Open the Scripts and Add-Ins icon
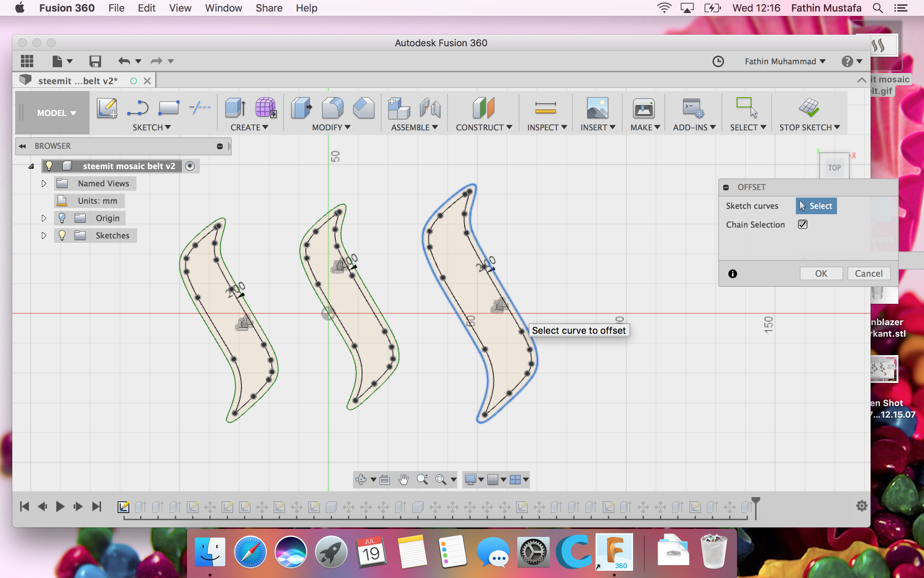Screen dimensions: 924x578 (x=693, y=108)
